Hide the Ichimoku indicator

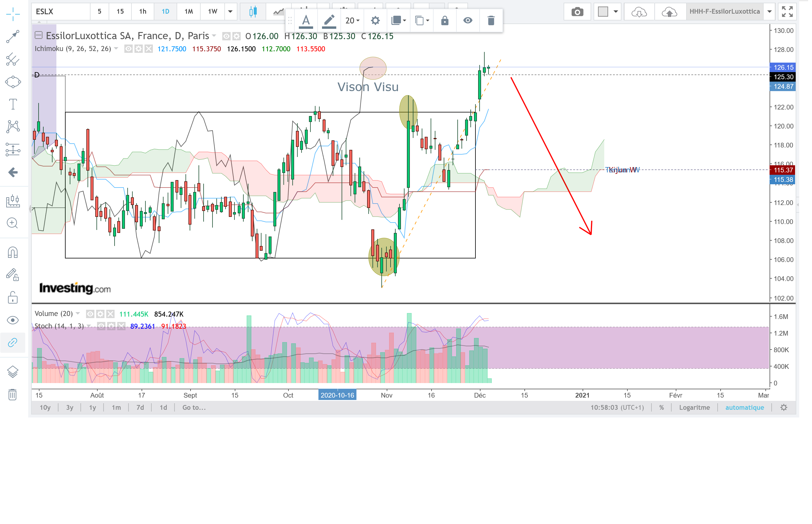128,49
